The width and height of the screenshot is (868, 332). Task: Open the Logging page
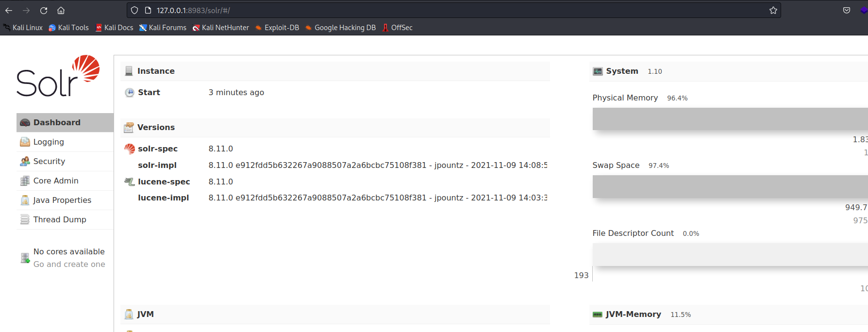49,142
